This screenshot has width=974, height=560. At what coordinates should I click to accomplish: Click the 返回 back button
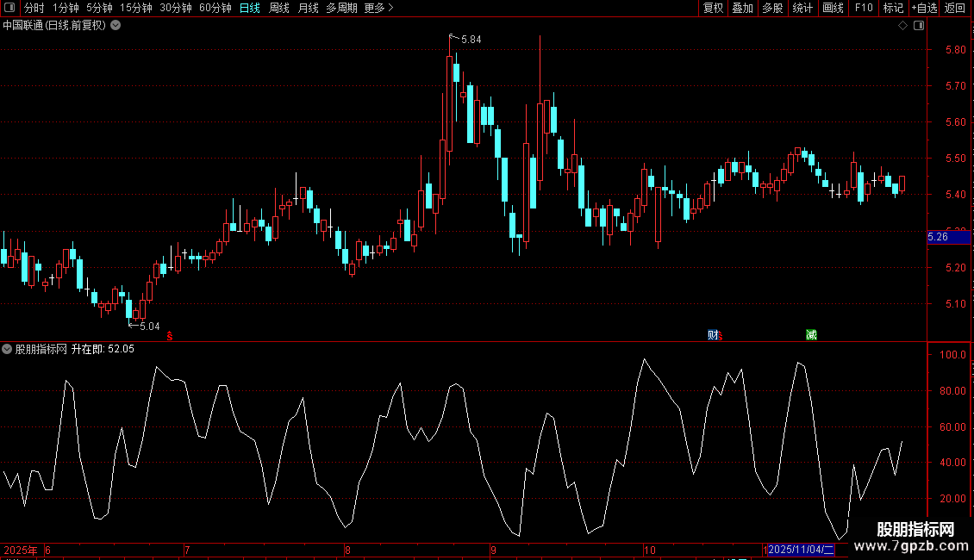(x=955, y=8)
